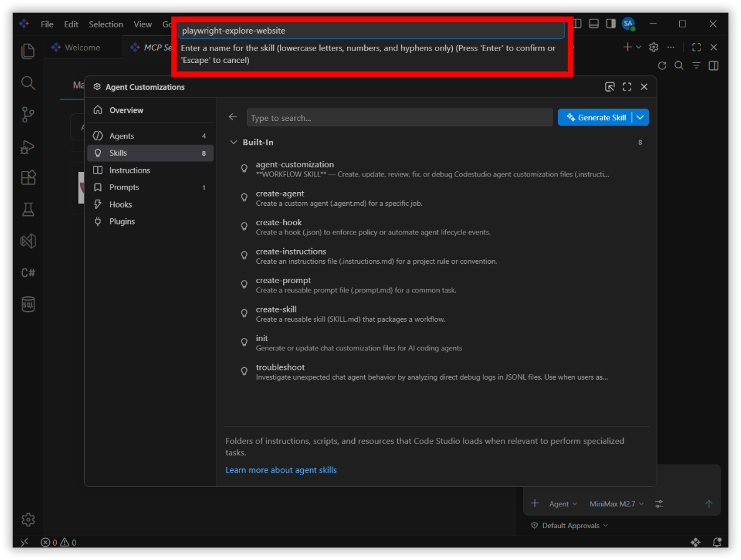The width and height of the screenshot is (741, 560).
Task: Open the Run and Debug view
Action: click(x=28, y=147)
